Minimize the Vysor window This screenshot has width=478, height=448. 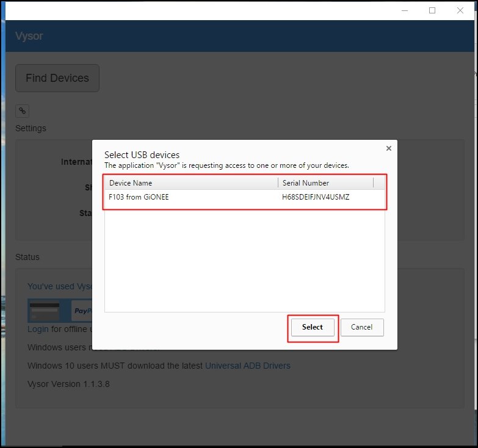tap(405, 10)
